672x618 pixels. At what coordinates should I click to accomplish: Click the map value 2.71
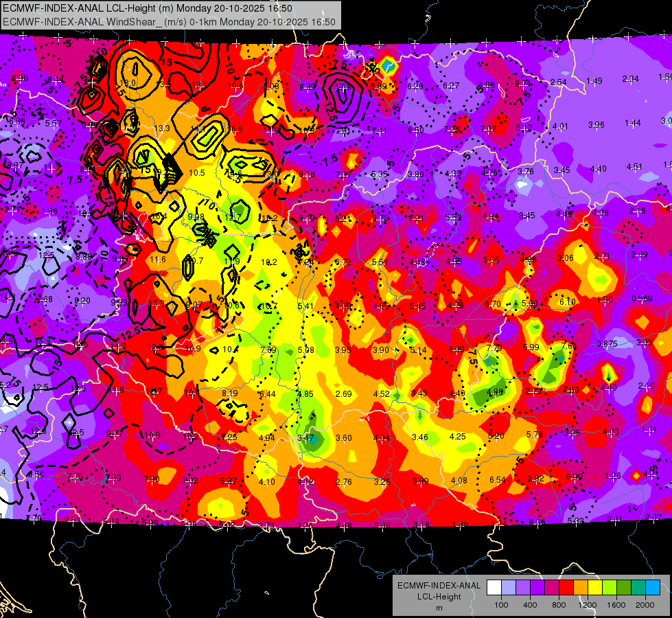coord(602,256)
